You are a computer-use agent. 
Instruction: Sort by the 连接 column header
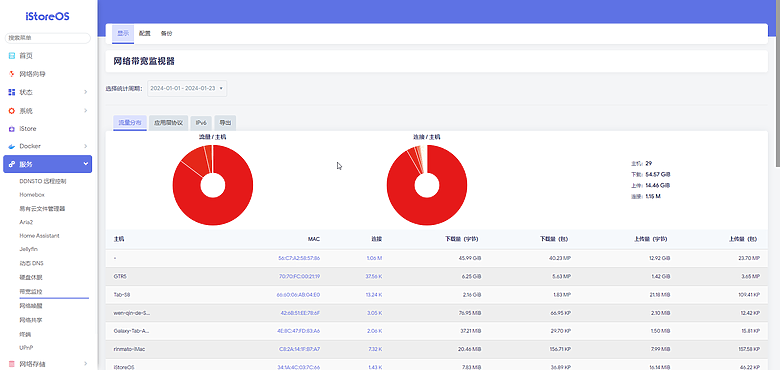[x=377, y=239]
